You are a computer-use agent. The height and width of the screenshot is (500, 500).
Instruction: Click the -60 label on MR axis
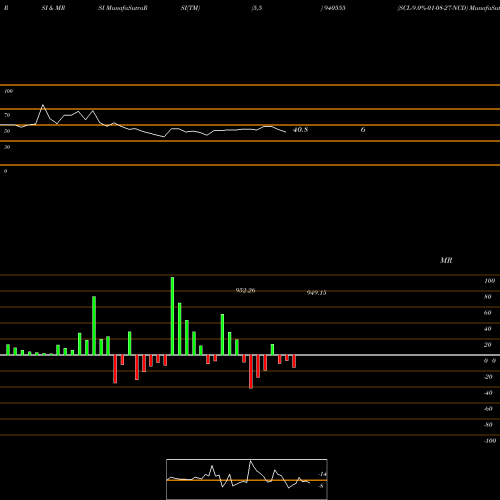tap(488, 409)
